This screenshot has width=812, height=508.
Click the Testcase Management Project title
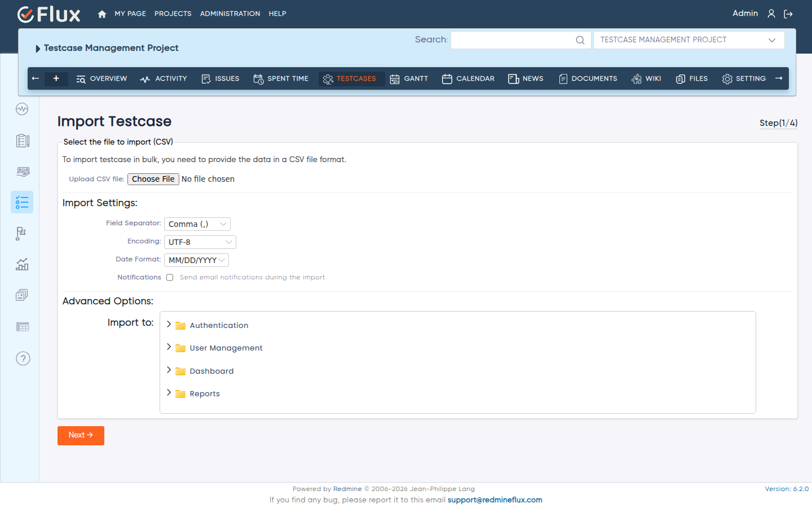(111, 49)
